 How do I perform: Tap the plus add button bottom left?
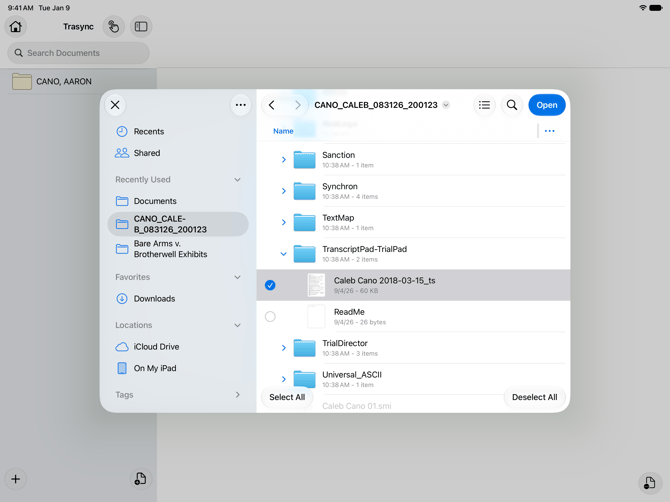pyautogui.click(x=15, y=479)
